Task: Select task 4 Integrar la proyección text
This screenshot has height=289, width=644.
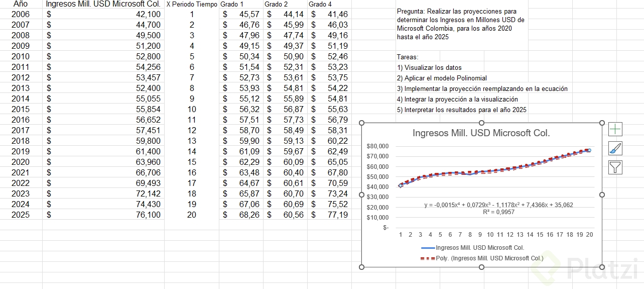Action: pyautogui.click(x=457, y=99)
